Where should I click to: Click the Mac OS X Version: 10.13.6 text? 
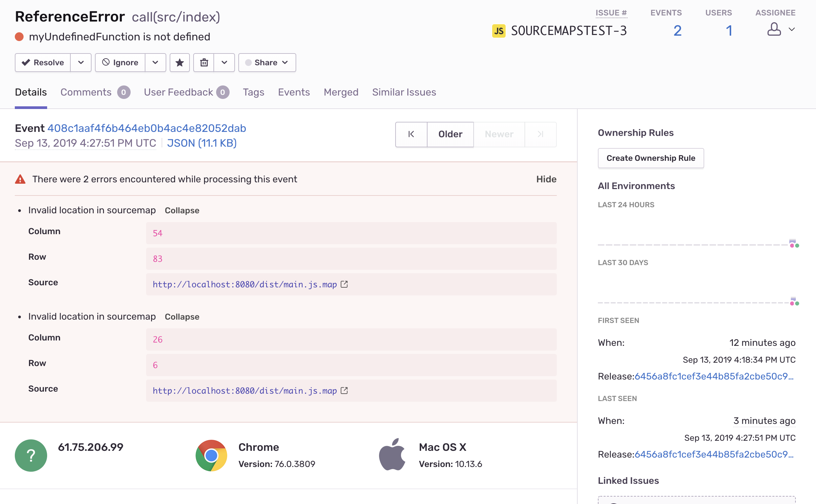pos(450,464)
